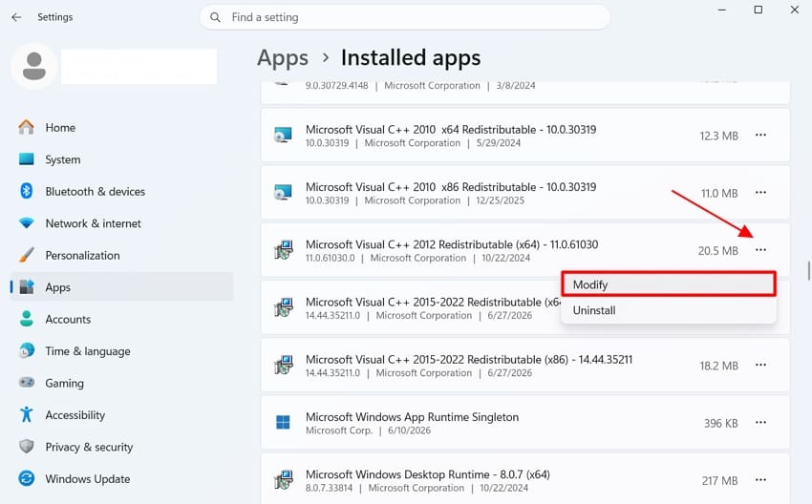Click the Visual C++ 2012 x64 installer icon
812x504 pixels.
[284, 250]
